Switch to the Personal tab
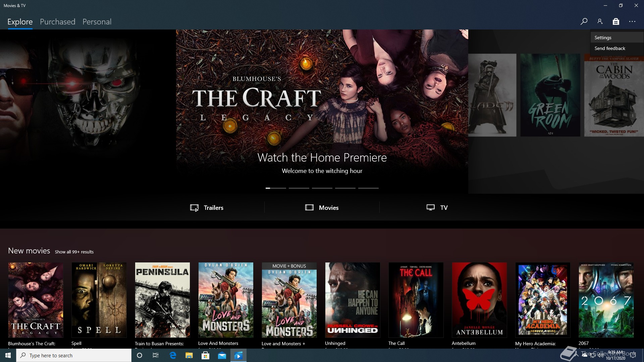Viewport: 644px width, 362px height. 97,22
